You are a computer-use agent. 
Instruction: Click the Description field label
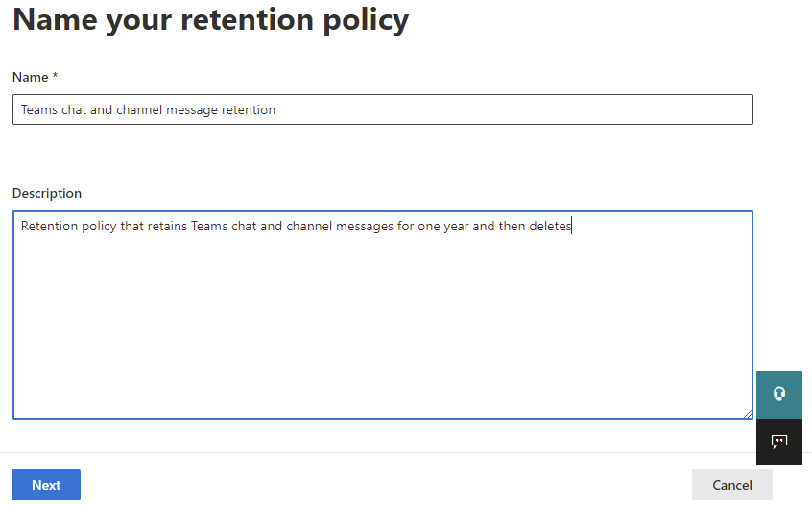[x=47, y=193]
